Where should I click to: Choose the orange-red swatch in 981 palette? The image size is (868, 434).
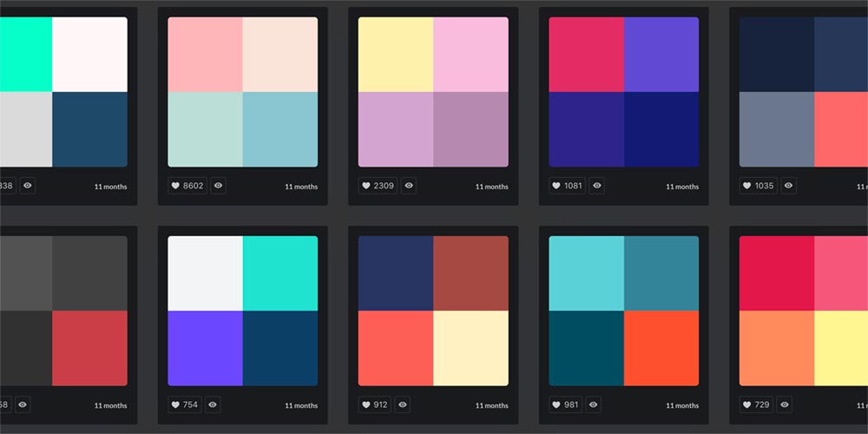tap(661, 348)
